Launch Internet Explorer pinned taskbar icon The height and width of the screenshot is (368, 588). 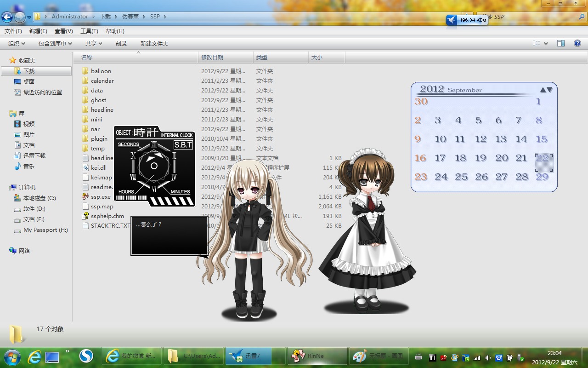pyautogui.click(x=34, y=356)
